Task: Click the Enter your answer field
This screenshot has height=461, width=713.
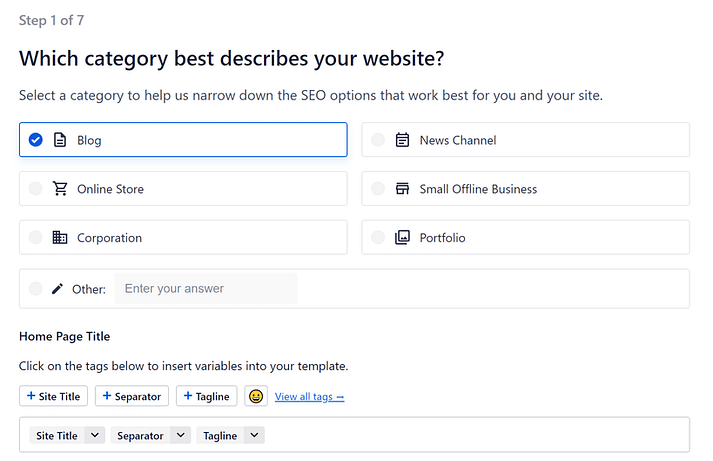Action: [x=205, y=289]
